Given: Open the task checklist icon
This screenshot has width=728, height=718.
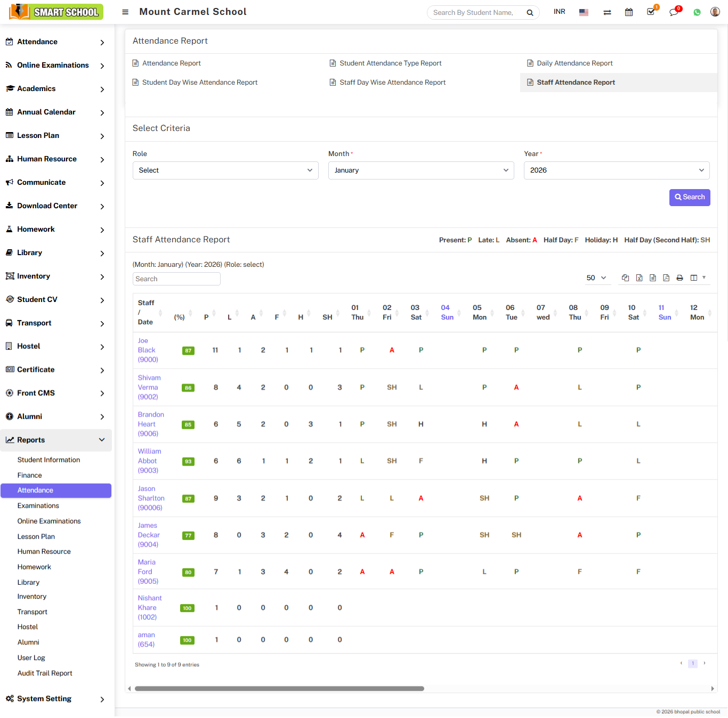Looking at the screenshot, I should pos(651,12).
